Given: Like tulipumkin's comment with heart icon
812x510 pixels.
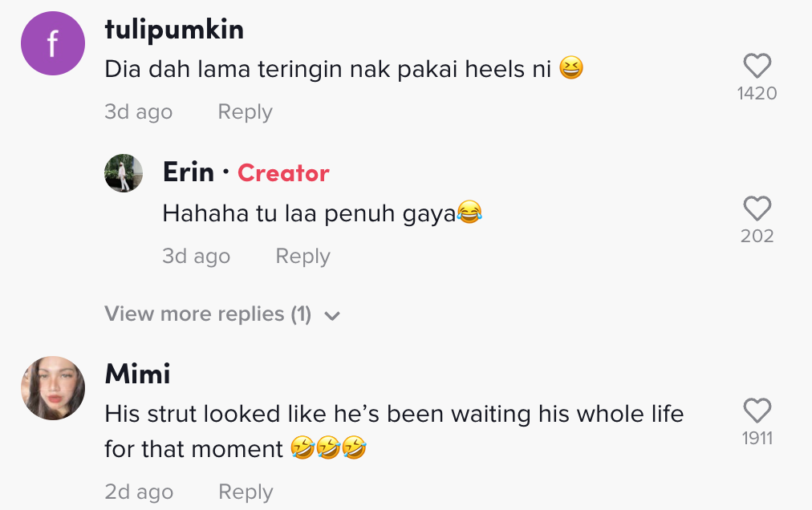Looking at the screenshot, I should point(757,66).
